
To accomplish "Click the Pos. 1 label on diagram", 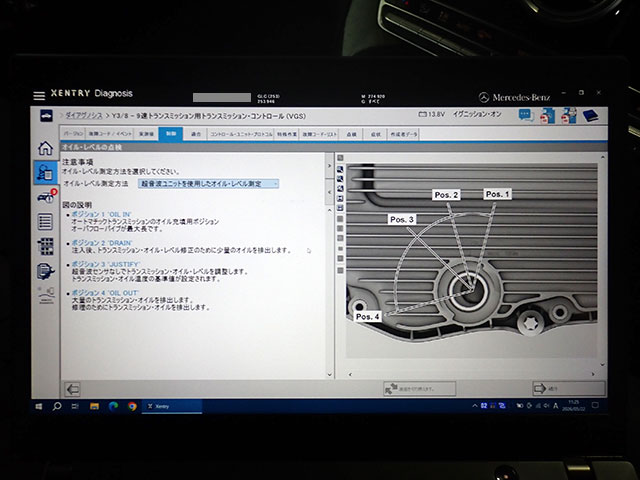I will [x=498, y=194].
